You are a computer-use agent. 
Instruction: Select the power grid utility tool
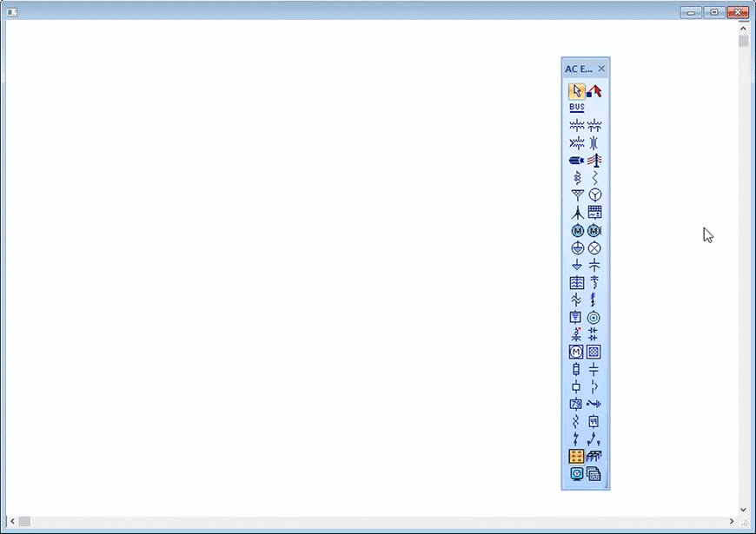pos(575,194)
